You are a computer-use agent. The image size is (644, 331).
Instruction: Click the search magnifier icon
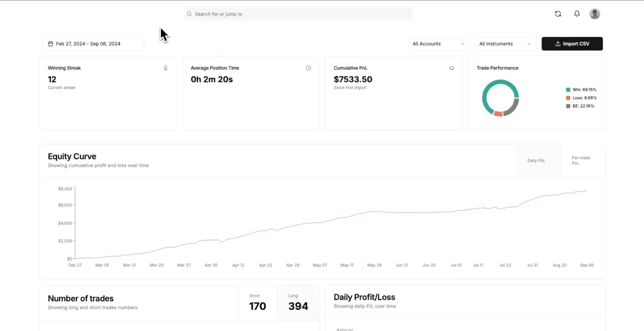189,14
